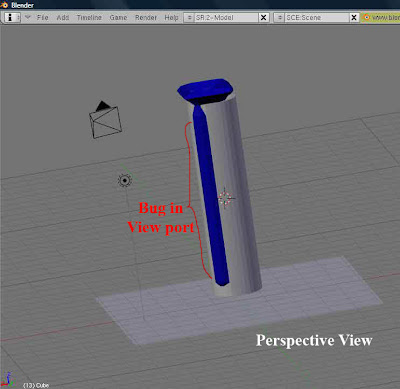Select the camera object in the viewport

(105, 120)
